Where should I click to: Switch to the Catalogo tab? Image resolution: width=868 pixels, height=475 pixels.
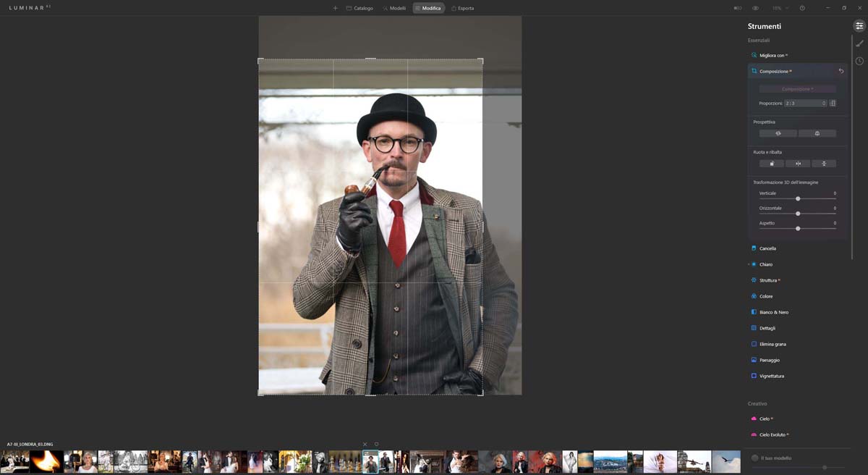tap(359, 8)
